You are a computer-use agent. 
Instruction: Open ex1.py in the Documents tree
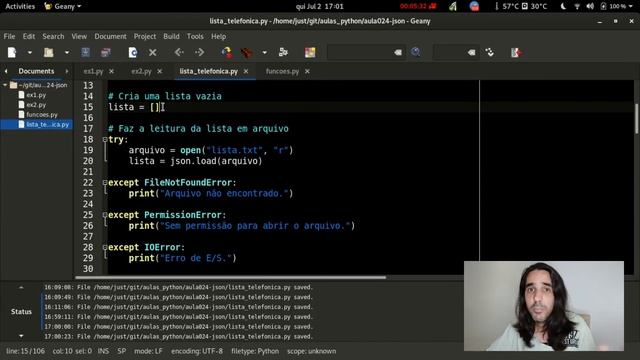(x=36, y=95)
